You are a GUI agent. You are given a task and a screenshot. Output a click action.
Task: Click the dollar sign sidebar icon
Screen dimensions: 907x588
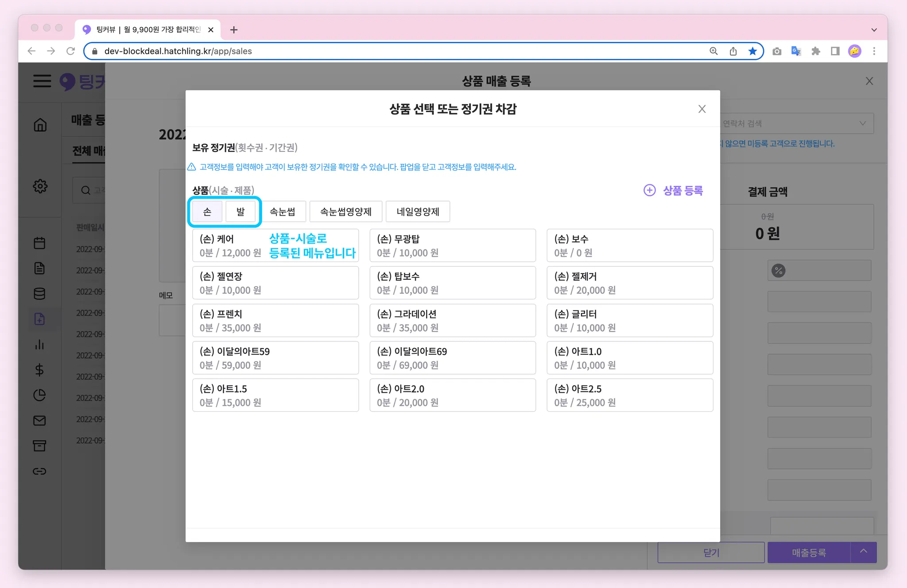tap(39, 370)
